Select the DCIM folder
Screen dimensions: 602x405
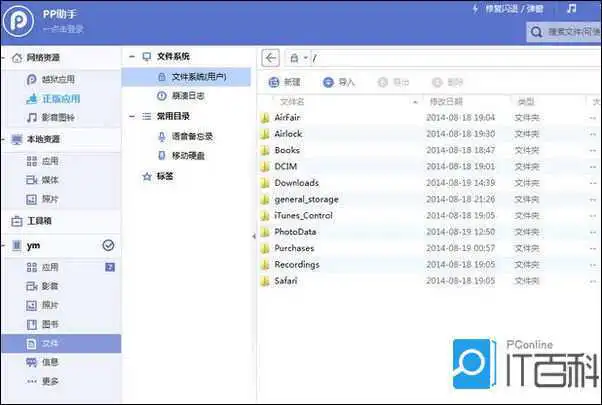point(286,167)
